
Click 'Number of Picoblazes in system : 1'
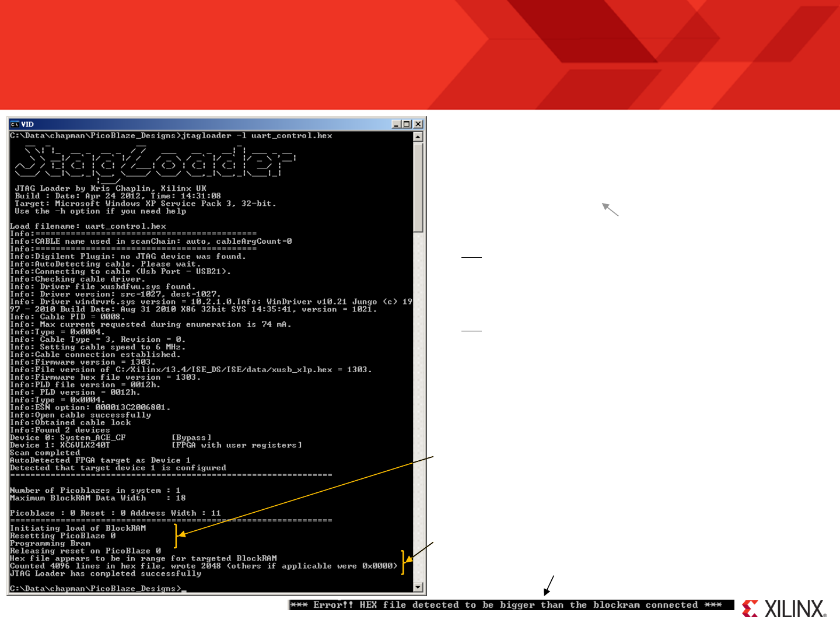[x=96, y=491]
